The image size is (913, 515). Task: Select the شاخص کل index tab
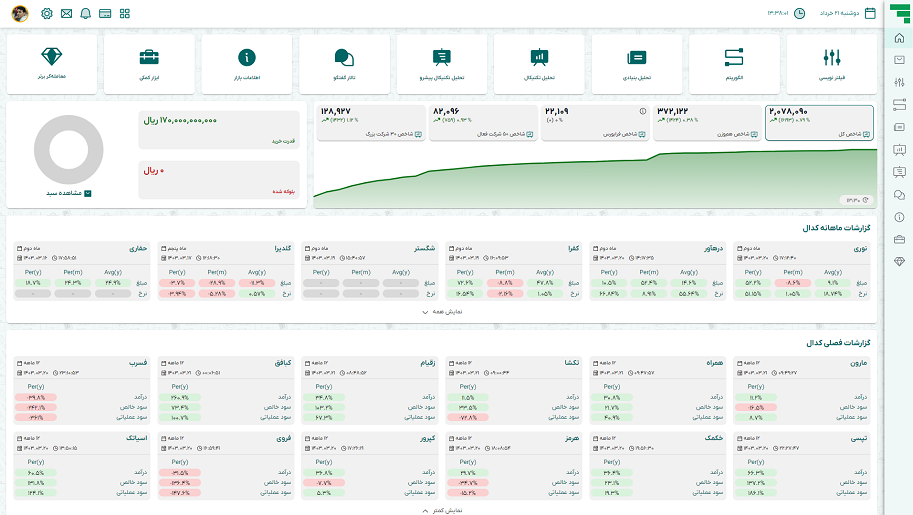pyautogui.click(x=819, y=122)
